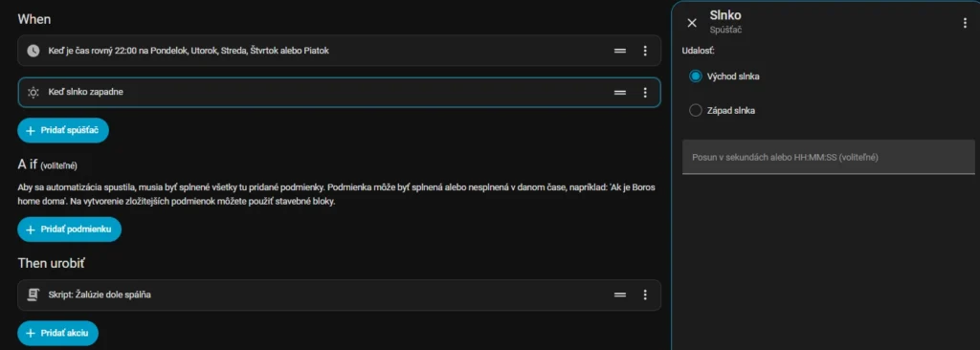Click the 'When' section heading
980x350 pixels.
(34, 19)
